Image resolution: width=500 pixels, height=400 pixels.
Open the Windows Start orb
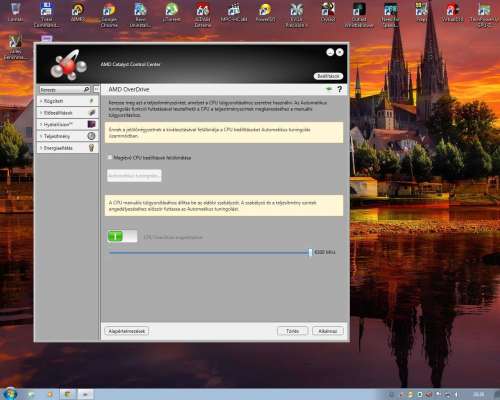9,394
